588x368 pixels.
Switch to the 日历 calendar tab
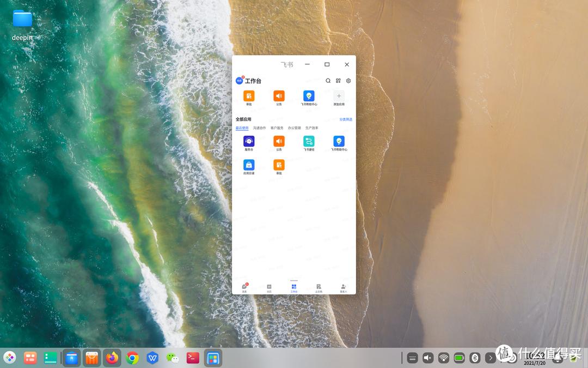269,287
